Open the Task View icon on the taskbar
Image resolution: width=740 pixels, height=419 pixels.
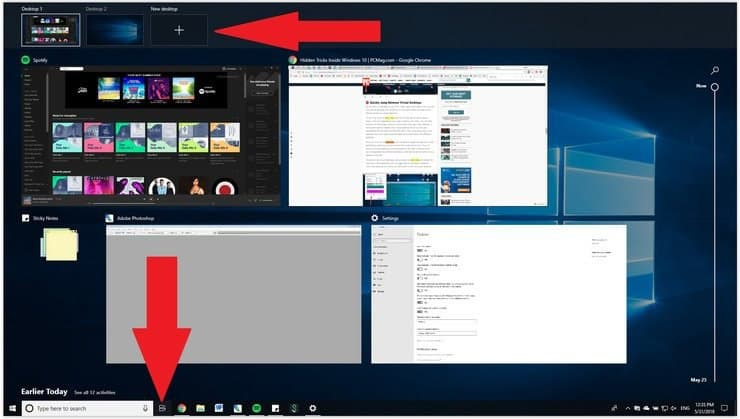pyautogui.click(x=163, y=408)
